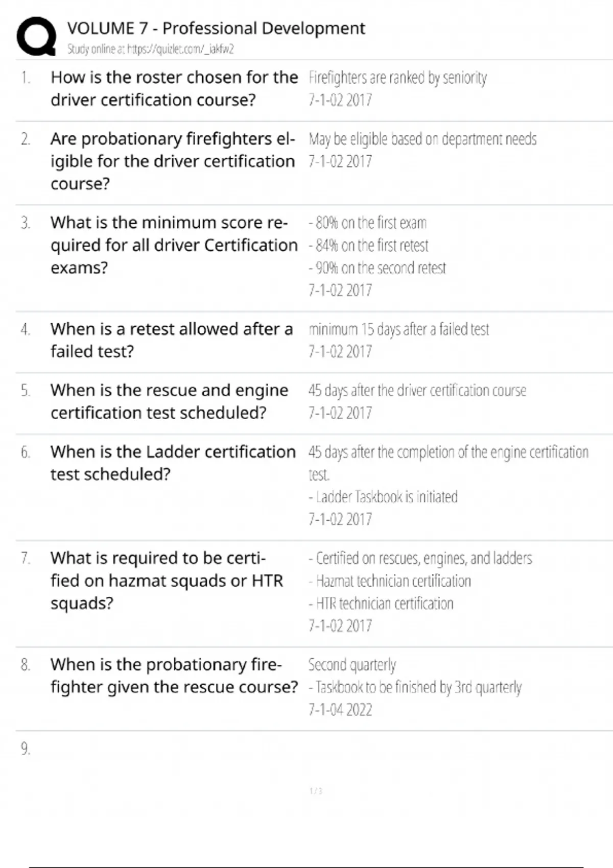Click the VOLUME 7 Professional Development title

click(216, 28)
